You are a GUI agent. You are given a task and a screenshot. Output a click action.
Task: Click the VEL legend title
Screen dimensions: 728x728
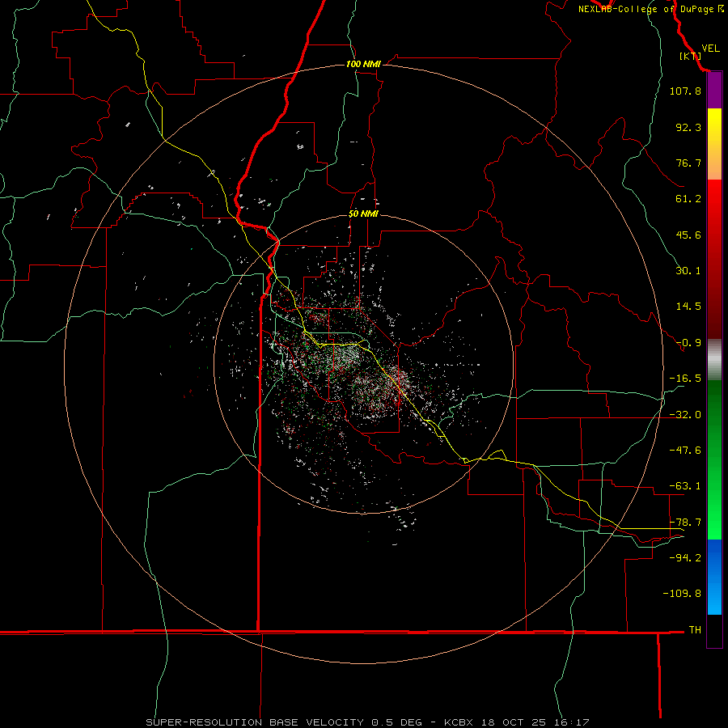coord(710,49)
